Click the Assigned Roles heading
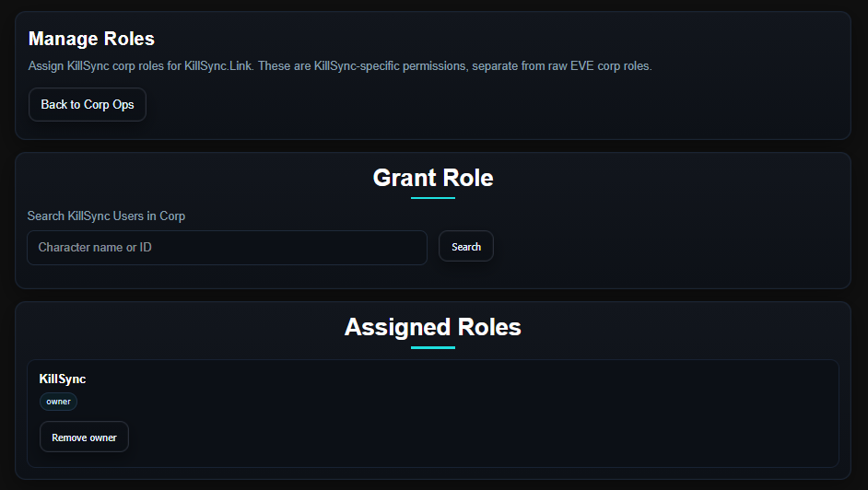The image size is (868, 490). click(x=433, y=327)
